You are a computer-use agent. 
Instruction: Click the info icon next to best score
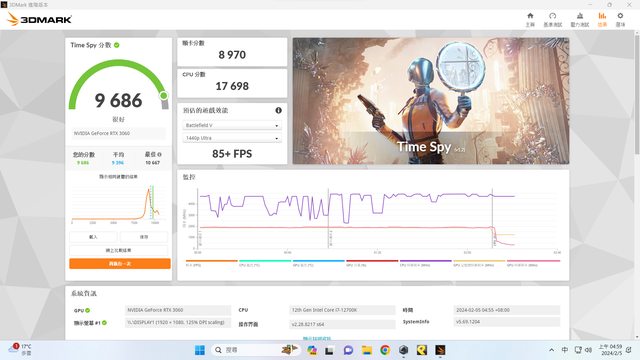coord(159,154)
